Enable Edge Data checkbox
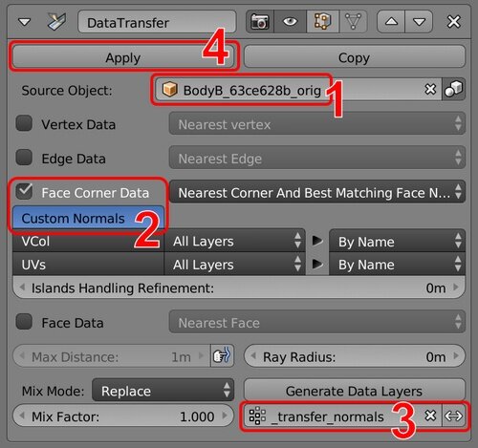This screenshot has width=478, height=448. pyautogui.click(x=24, y=158)
